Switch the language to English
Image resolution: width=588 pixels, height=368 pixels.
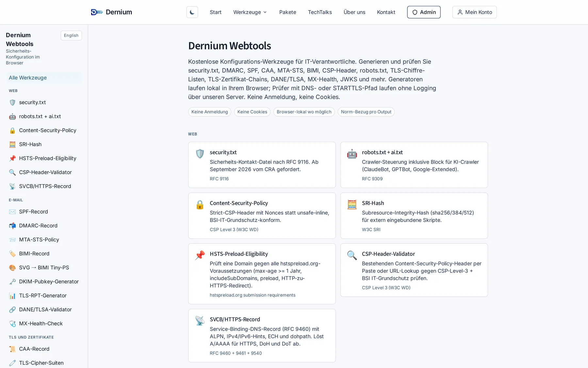[71, 35]
